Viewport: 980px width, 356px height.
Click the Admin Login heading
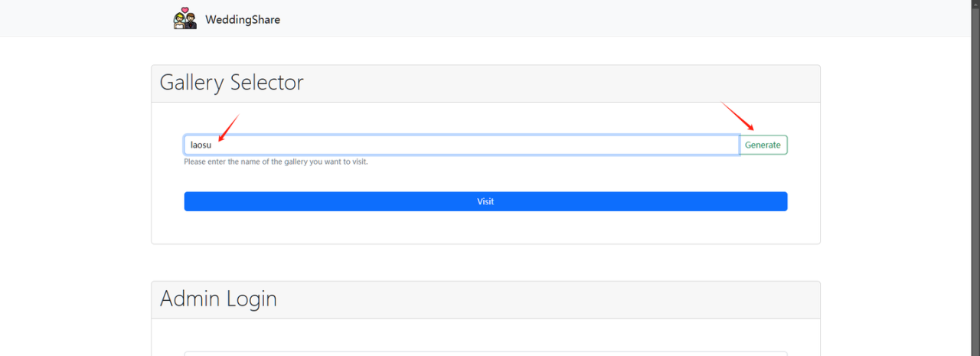pyautogui.click(x=218, y=299)
